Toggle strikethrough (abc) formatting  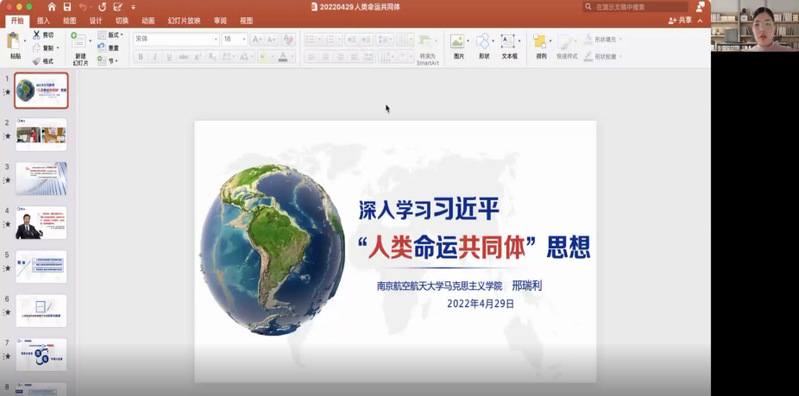183,57
